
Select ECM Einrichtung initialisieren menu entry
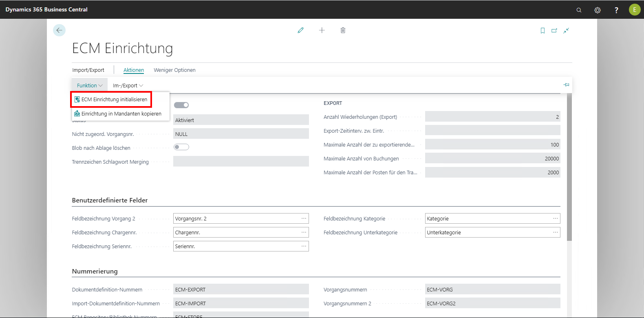tap(111, 99)
